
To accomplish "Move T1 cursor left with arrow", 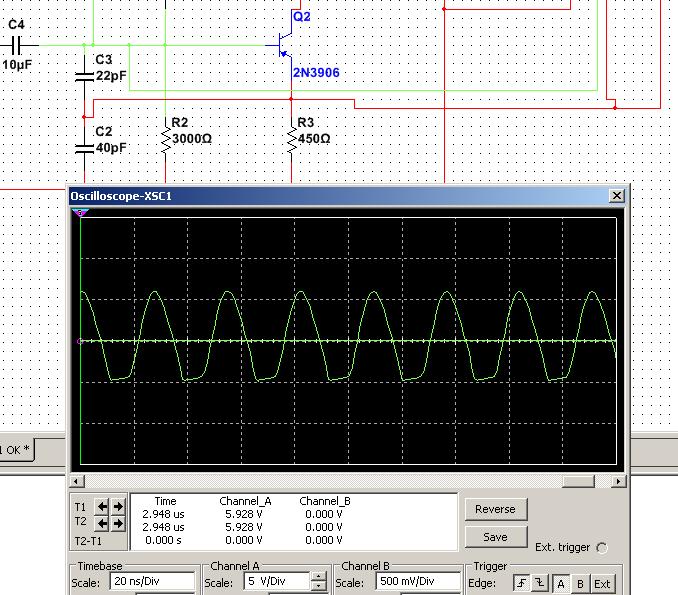I will point(102,506).
